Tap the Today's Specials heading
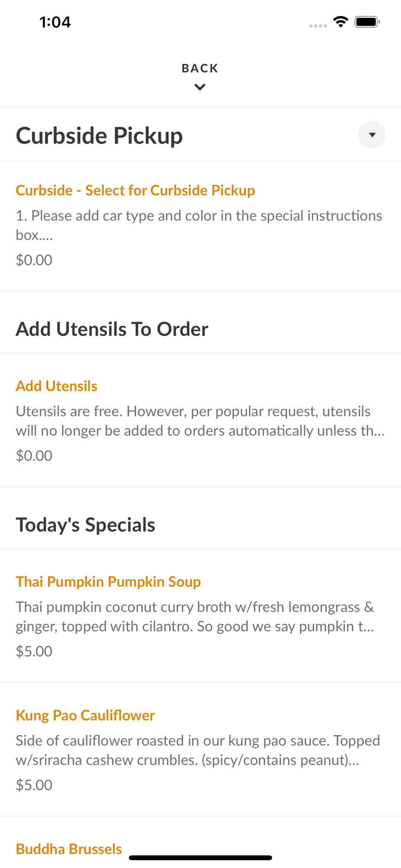Image resolution: width=401 pixels, height=868 pixels. (x=85, y=525)
